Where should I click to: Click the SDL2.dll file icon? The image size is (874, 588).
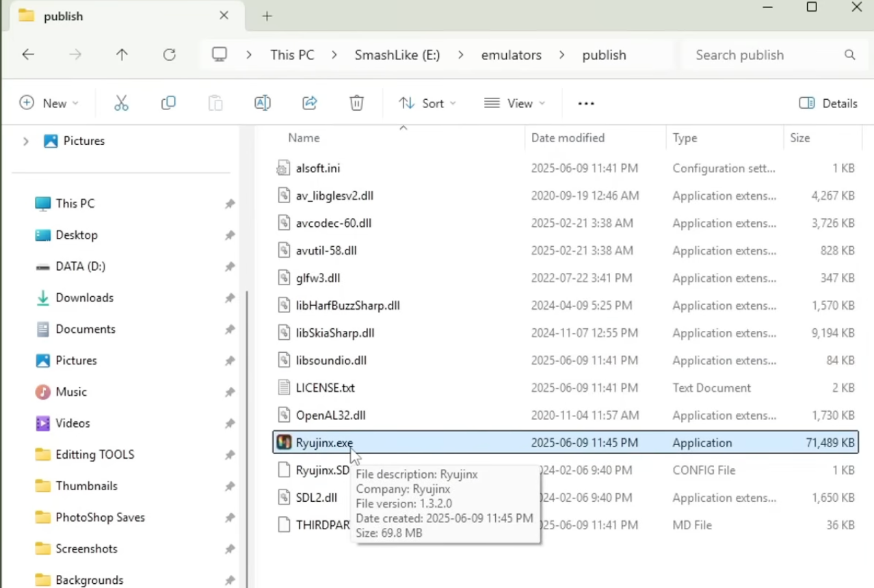tap(284, 498)
